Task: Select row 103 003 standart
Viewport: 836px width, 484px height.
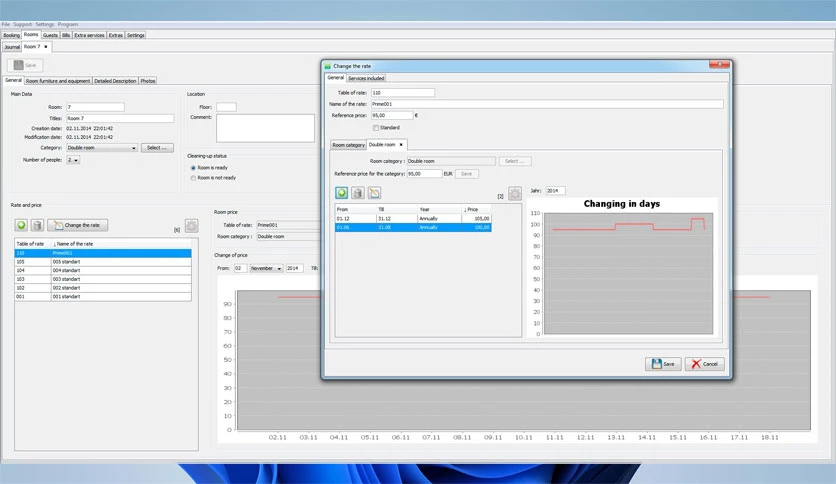Action: (103, 279)
